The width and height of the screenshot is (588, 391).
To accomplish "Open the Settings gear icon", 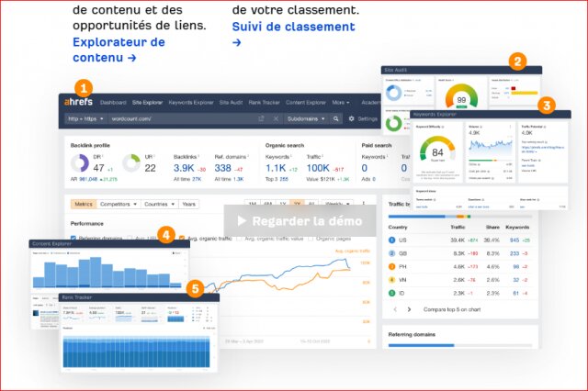I will pyautogui.click(x=351, y=118).
